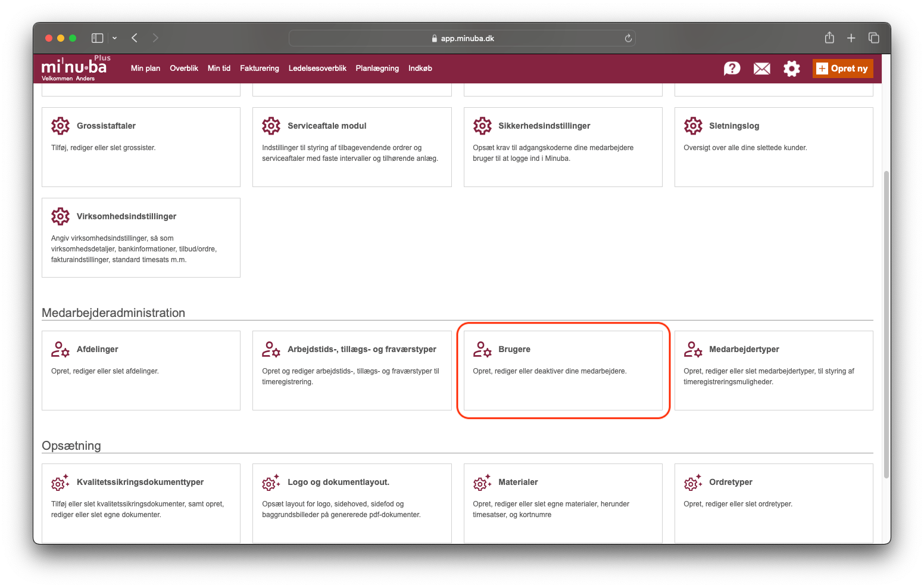Screen dimensions: 924x588
Task: Click the Arbejdstids- person-gear icon
Action: [x=271, y=349]
